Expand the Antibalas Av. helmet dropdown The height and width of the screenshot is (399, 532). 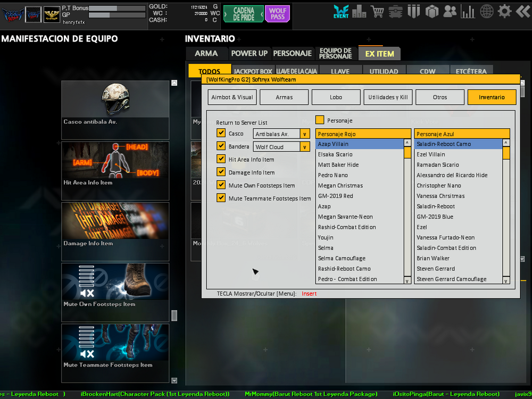click(x=305, y=134)
